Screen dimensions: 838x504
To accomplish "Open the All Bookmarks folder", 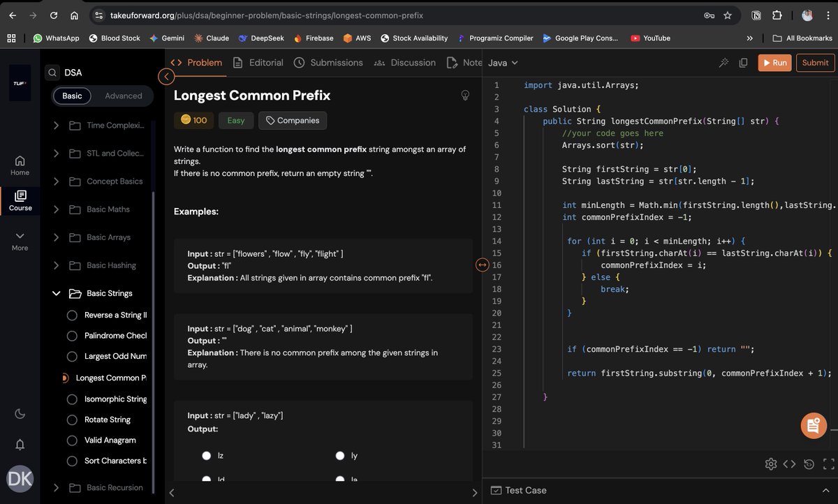I will [802, 38].
